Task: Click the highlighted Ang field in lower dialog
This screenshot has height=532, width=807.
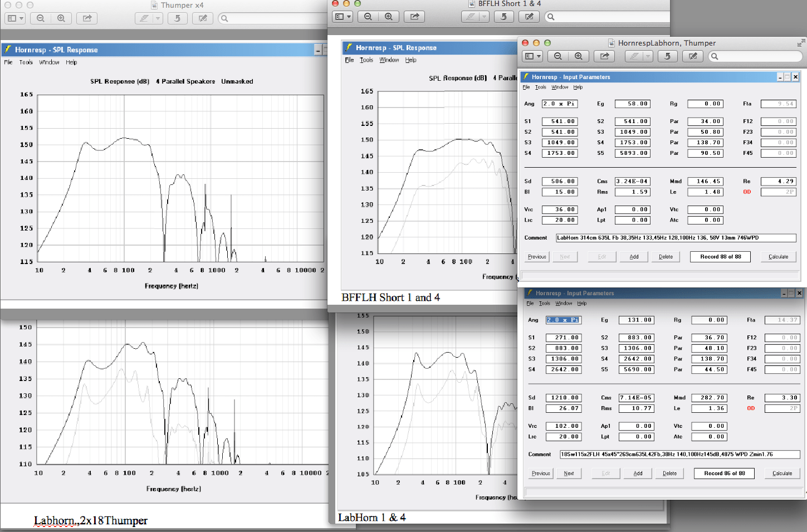Action: [564, 320]
